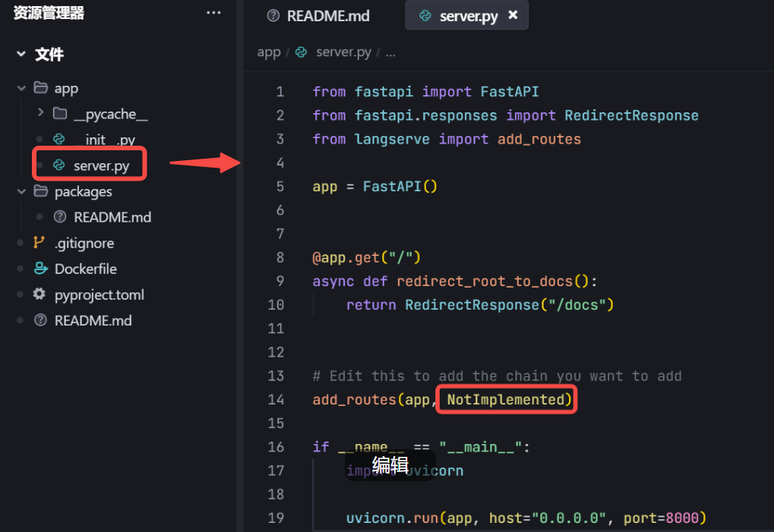Click the .gitignore git icon
Screen dimensions: 774x532
pos(40,243)
